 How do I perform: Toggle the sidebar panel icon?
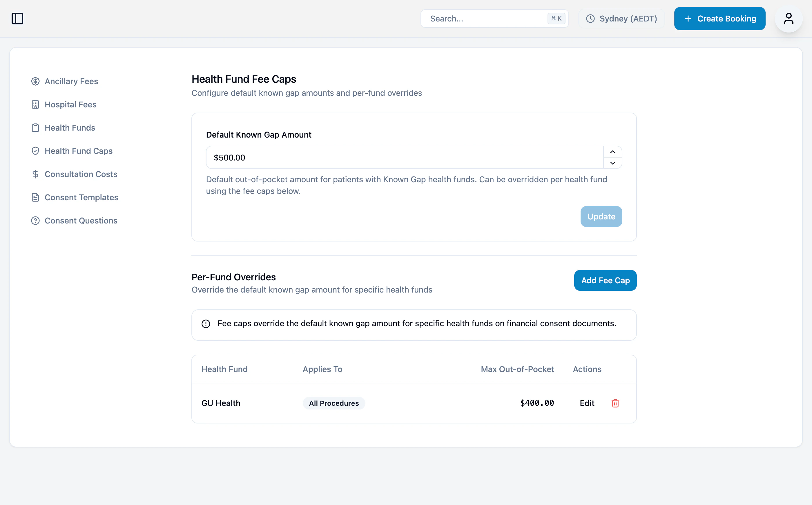coord(17,19)
